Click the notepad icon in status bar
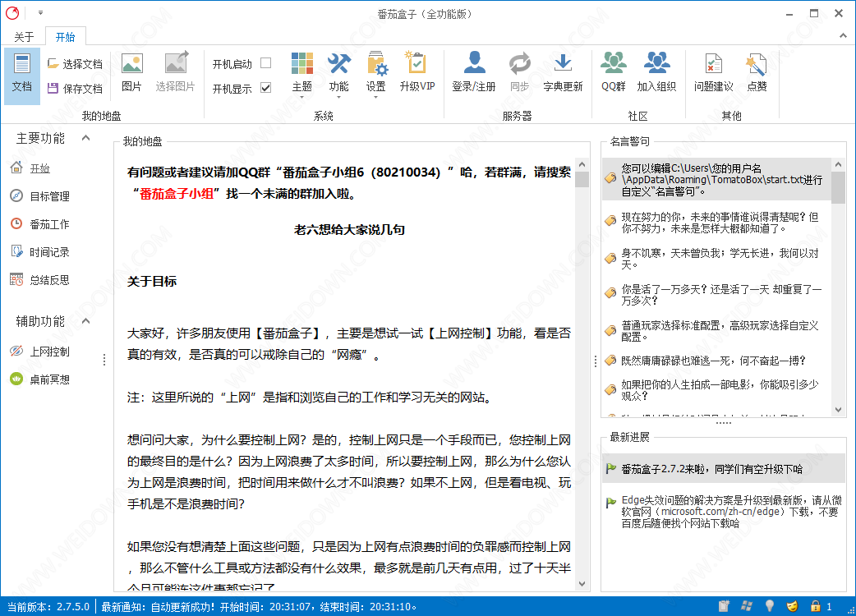The image size is (856, 616). (724, 605)
